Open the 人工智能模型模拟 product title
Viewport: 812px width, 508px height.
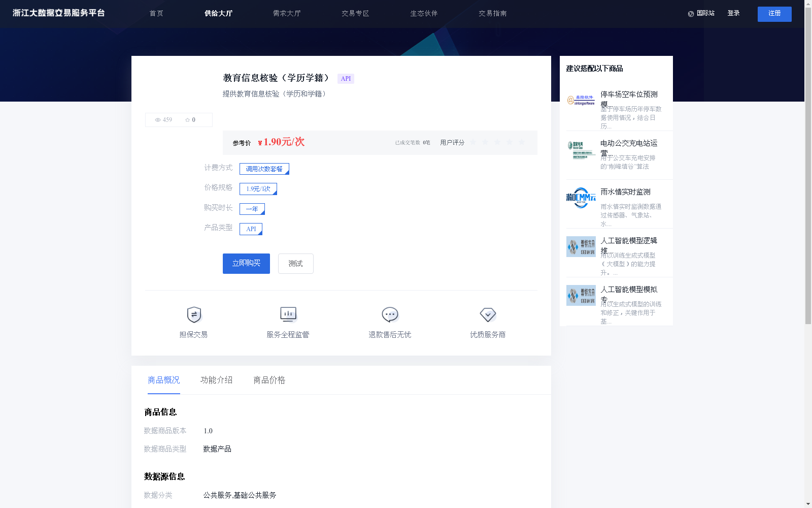pyautogui.click(x=629, y=294)
